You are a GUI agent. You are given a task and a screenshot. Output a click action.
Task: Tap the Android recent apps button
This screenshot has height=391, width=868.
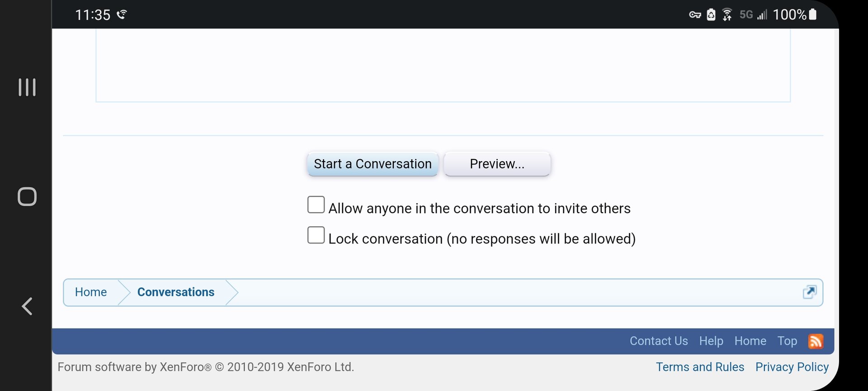(27, 87)
